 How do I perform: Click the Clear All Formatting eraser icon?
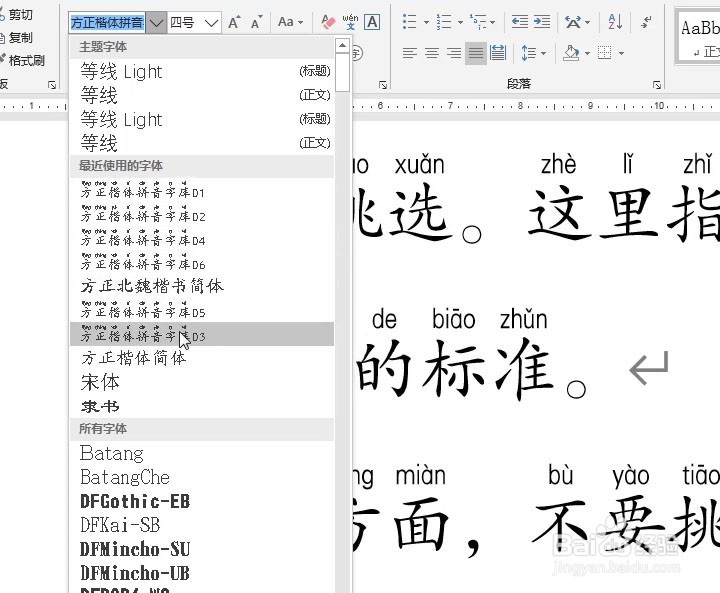(328, 22)
